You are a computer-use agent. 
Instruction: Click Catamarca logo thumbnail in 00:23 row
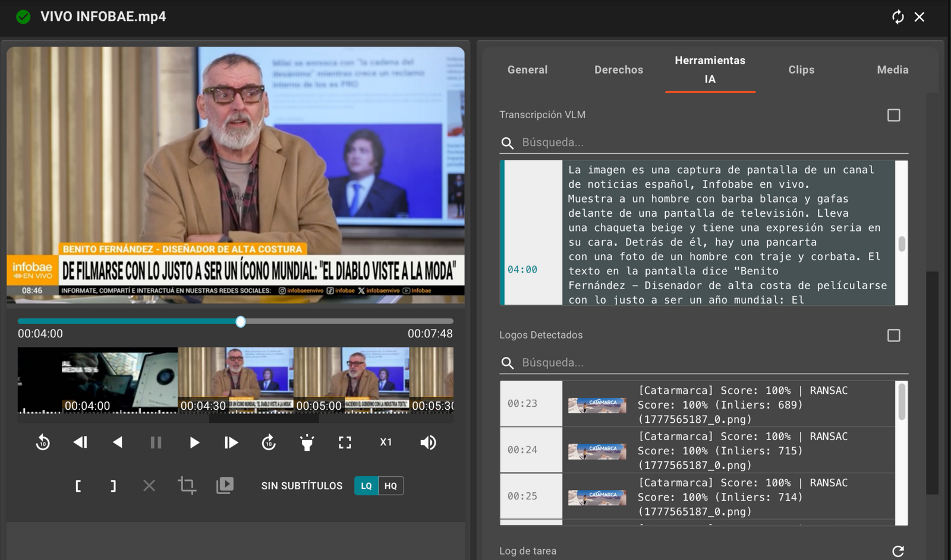[597, 405]
